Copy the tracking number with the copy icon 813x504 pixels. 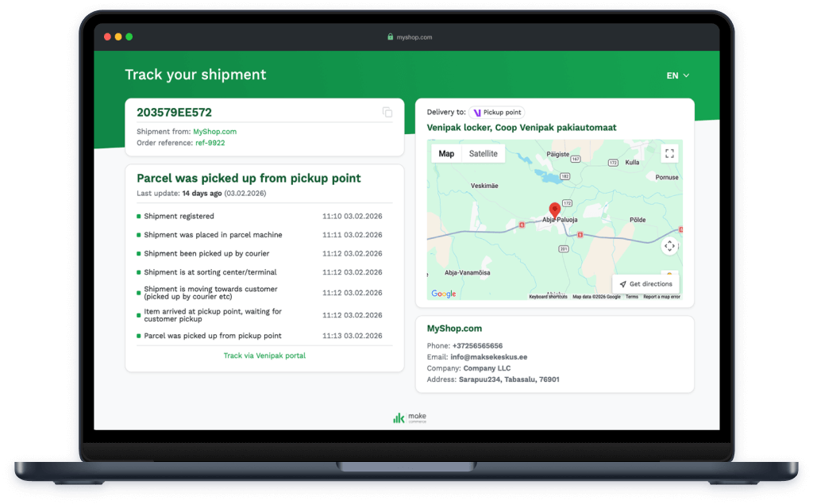click(x=387, y=113)
